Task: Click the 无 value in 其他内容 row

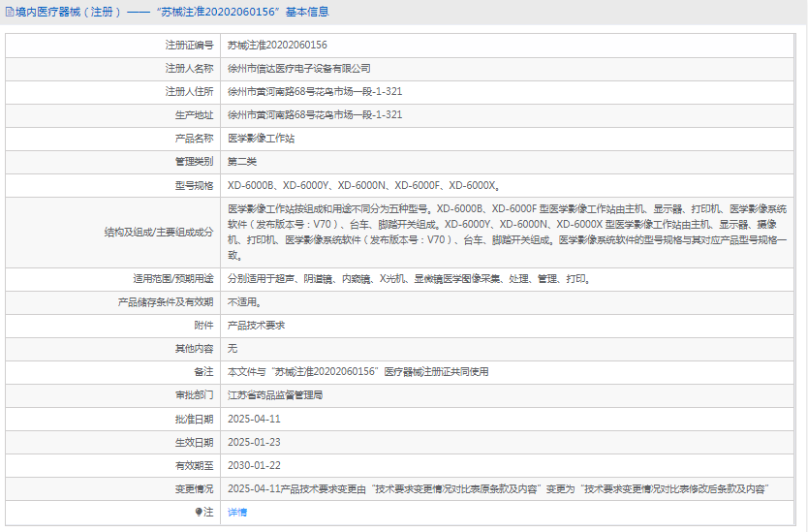Action: 233,349
